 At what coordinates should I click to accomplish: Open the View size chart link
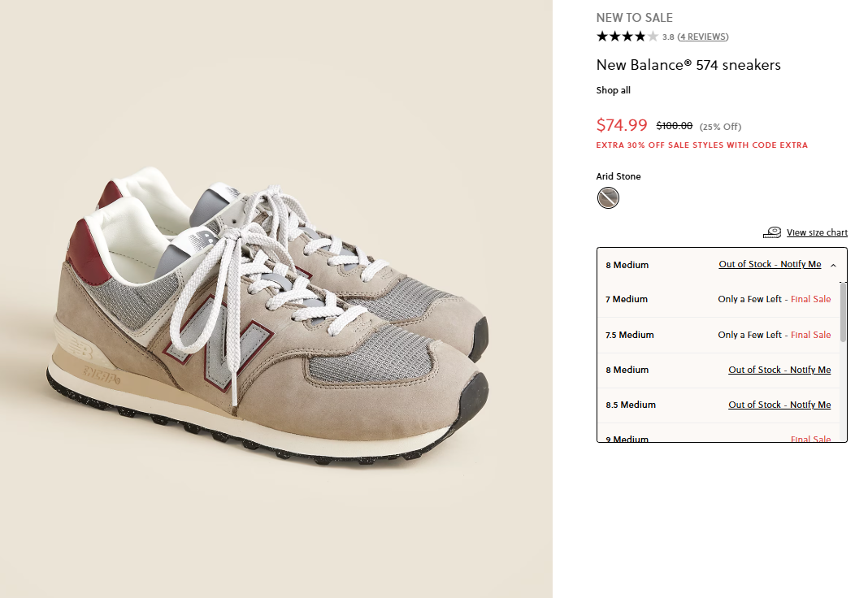(x=817, y=232)
